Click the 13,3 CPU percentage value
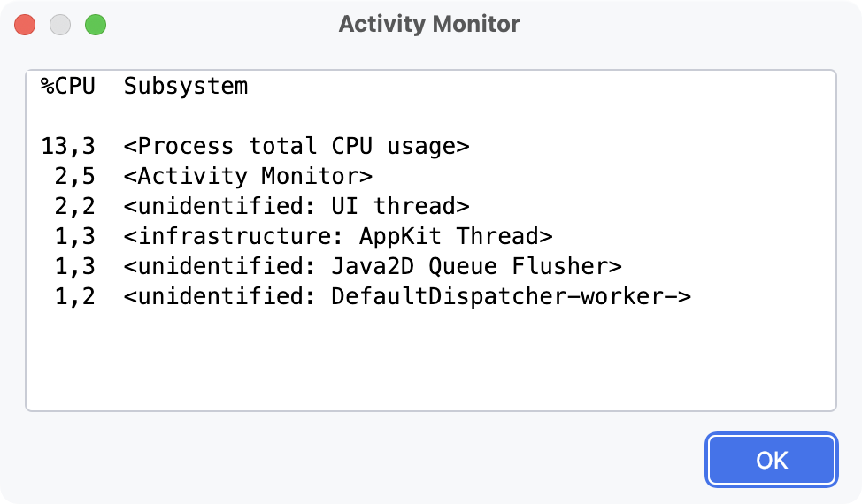This screenshot has width=862, height=504. tap(68, 147)
